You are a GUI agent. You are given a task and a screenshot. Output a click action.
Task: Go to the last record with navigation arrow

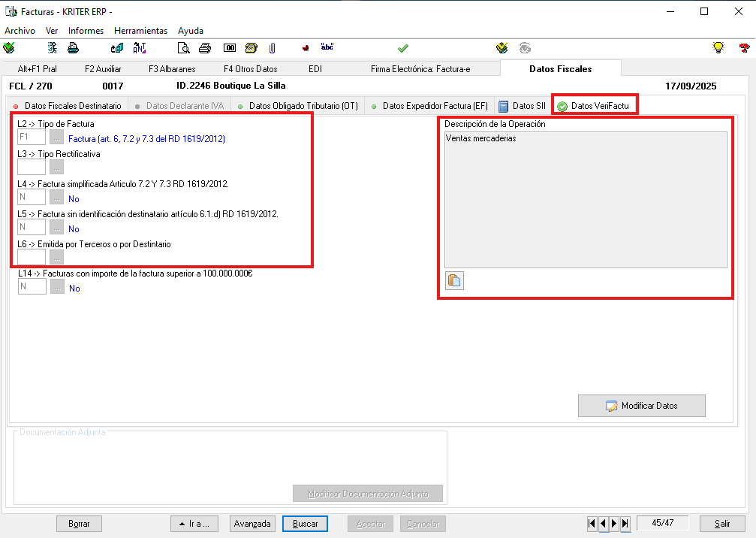click(x=626, y=523)
